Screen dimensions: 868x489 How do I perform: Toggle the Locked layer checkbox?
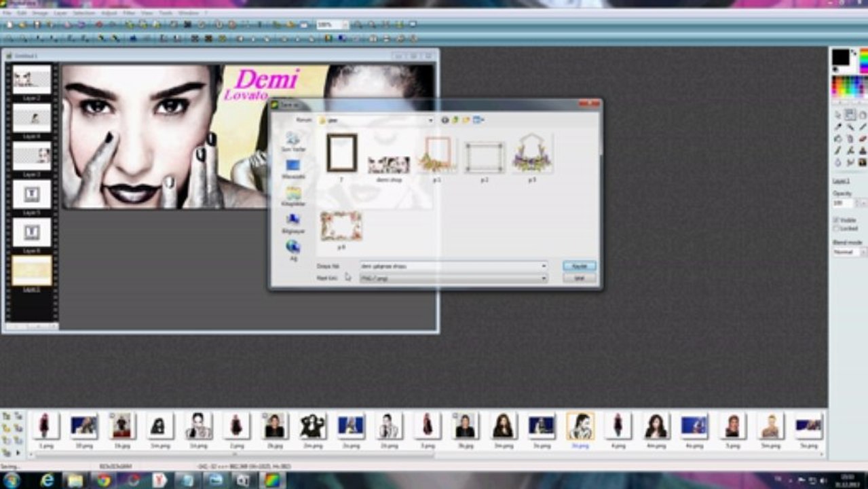tap(836, 228)
